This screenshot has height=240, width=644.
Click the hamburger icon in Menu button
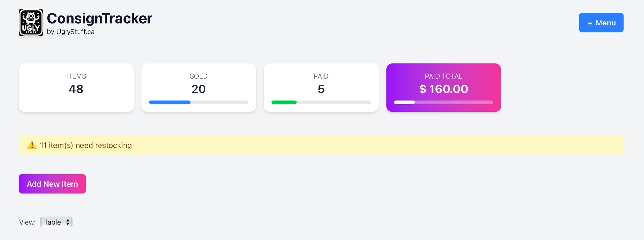[x=590, y=23]
